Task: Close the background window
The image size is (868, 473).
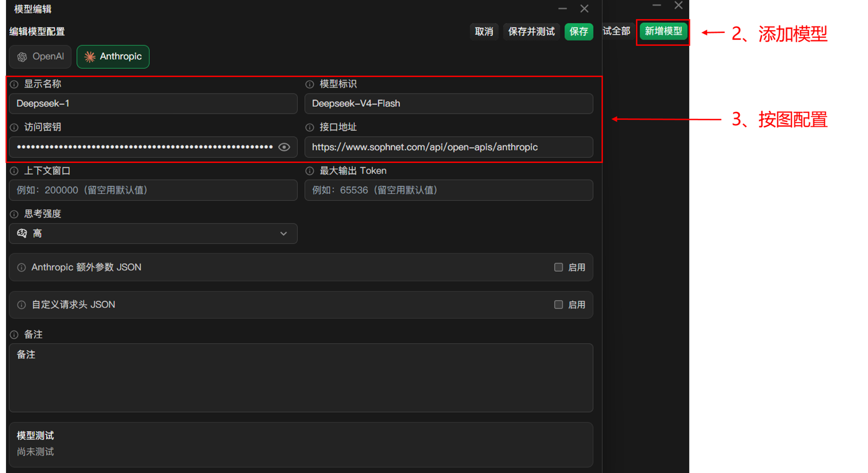Action: pos(678,6)
